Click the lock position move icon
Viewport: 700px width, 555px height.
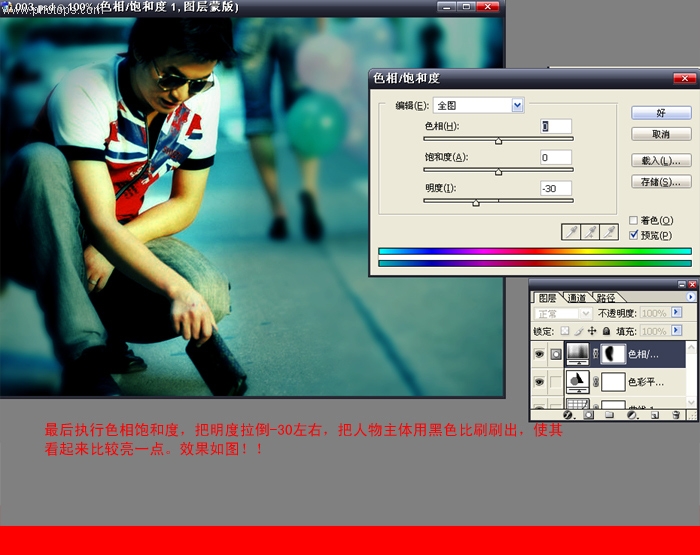(592, 331)
